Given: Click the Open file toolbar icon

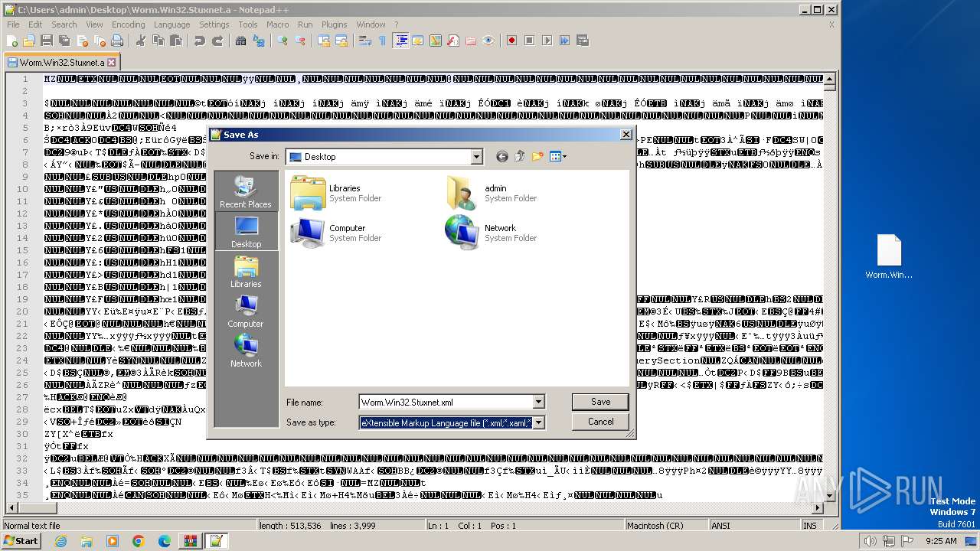Looking at the screenshot, I should 29,41.
